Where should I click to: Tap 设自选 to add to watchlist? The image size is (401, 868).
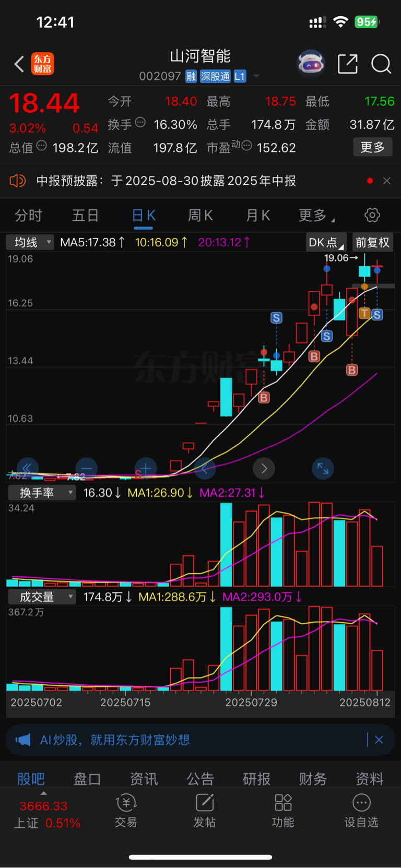click(x=361, y=811)
